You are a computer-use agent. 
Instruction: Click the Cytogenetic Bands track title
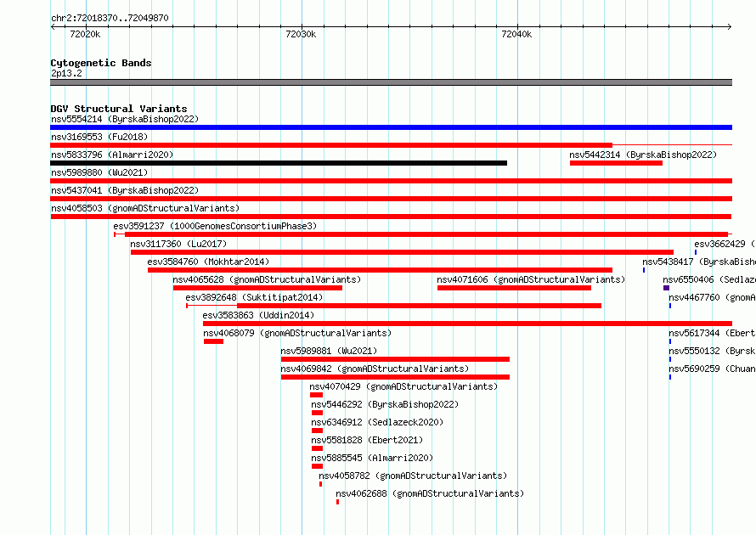click(101, 63)
